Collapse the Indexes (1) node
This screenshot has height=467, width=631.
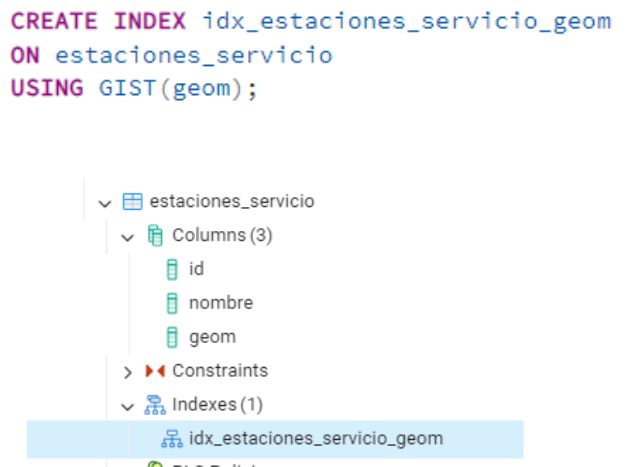tap(128, 405)
